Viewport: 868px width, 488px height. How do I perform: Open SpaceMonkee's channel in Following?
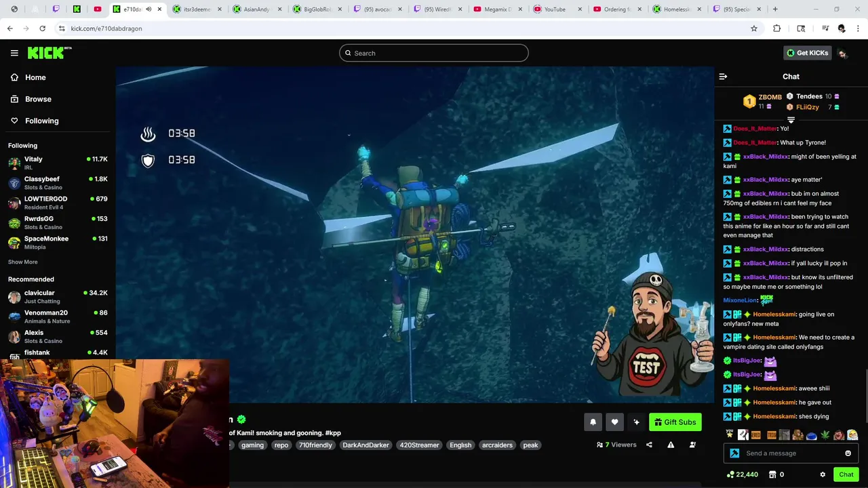click(x=58, y=243)
